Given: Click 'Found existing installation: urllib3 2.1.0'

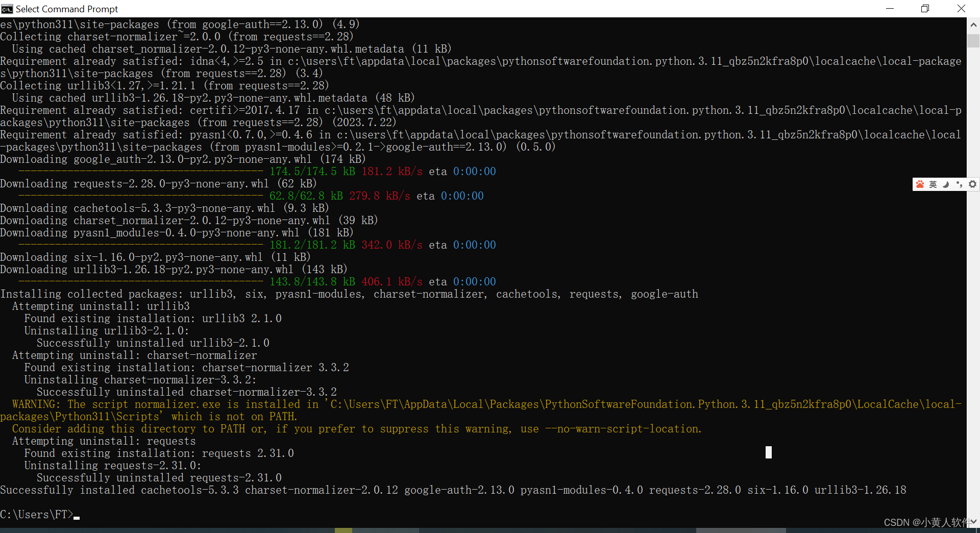Looking at the screenshot, I should (153, 319).
